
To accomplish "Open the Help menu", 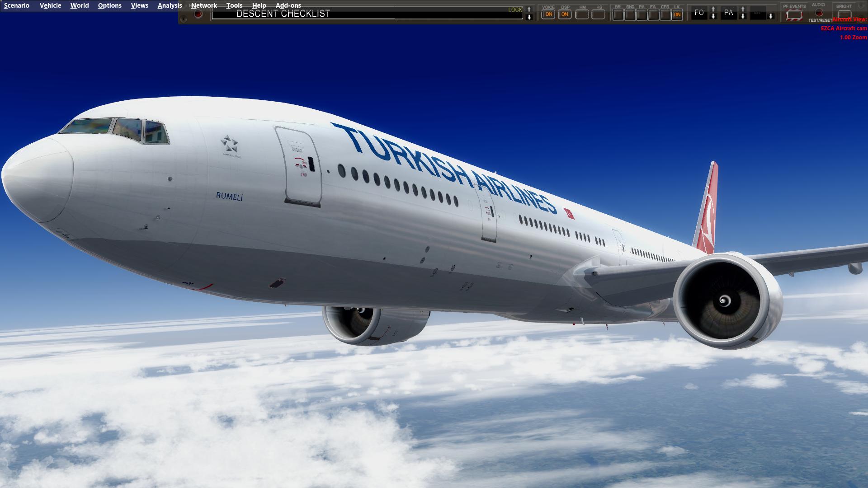I will [259, 5].
